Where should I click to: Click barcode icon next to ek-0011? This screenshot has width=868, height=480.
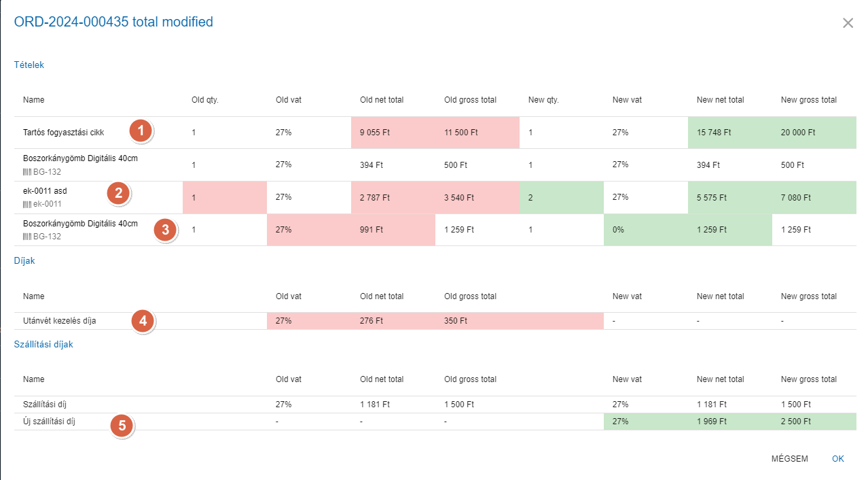click(x=27, y=204)
